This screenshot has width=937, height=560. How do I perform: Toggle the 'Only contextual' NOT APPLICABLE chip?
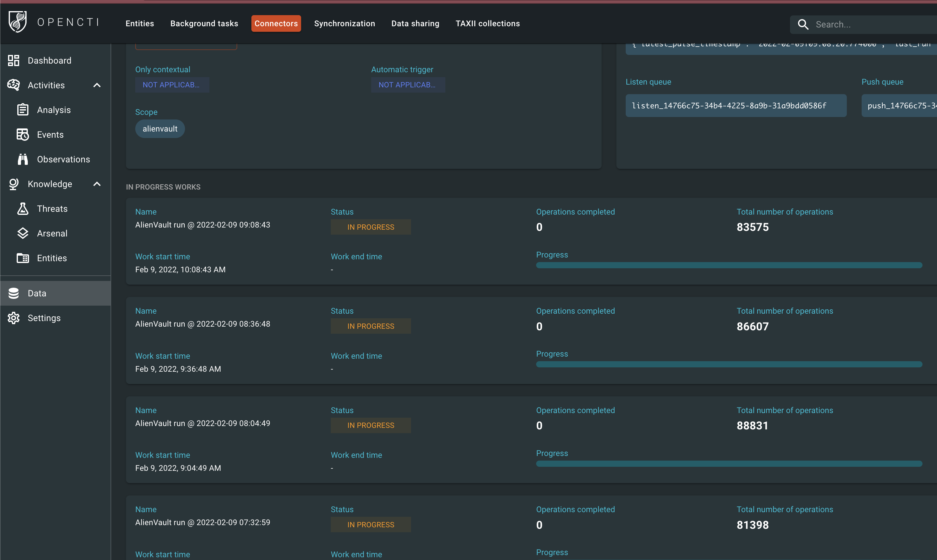[172, 85]
